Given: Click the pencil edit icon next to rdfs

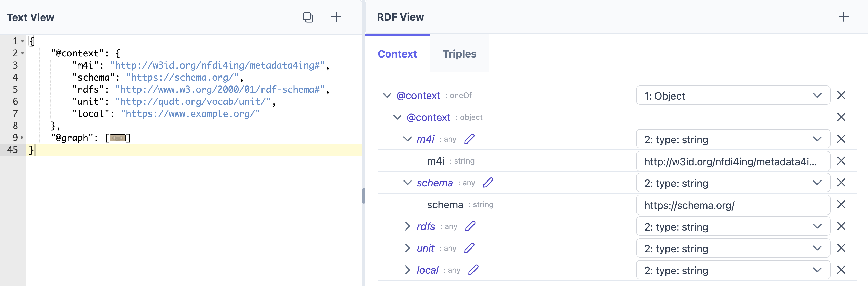Looking at the screenshot, I should pos(470,226).
